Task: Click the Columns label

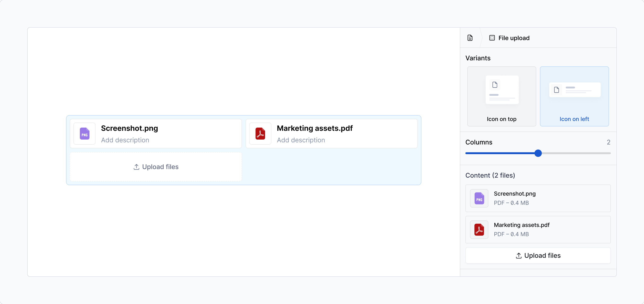Action: point(479,142)
